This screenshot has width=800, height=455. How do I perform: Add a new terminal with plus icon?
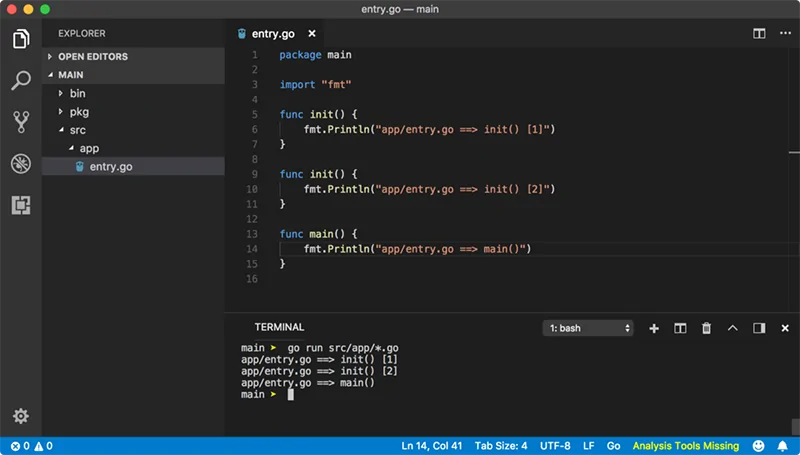point(654,328)
